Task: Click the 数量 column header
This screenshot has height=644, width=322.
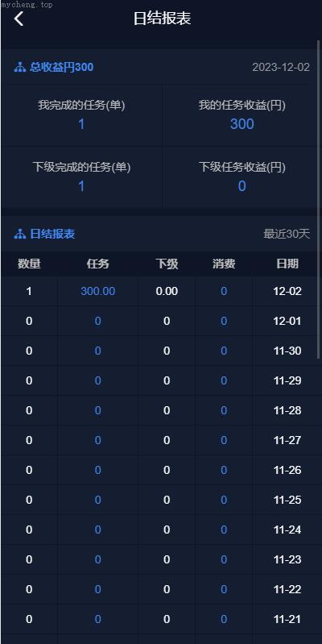Action: [x=29, y=264]
